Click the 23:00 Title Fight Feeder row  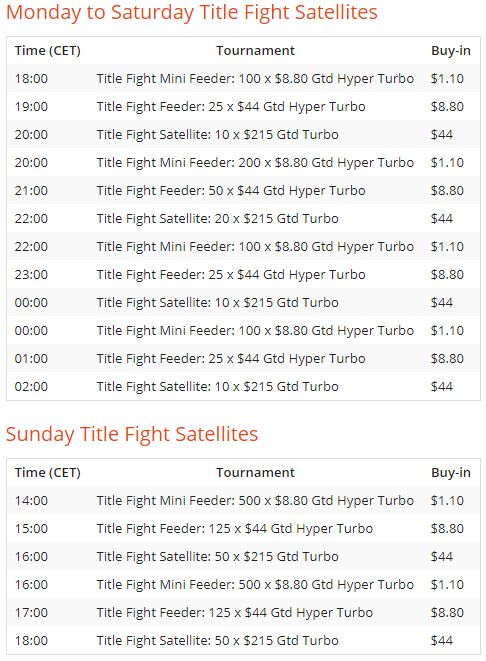coord(243,274)
